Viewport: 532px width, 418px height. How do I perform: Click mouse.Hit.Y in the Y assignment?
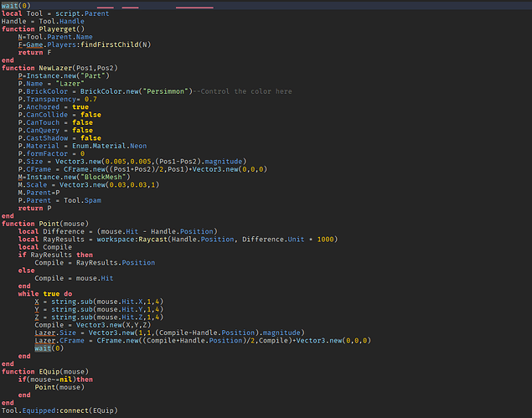[x=120, y=310]
